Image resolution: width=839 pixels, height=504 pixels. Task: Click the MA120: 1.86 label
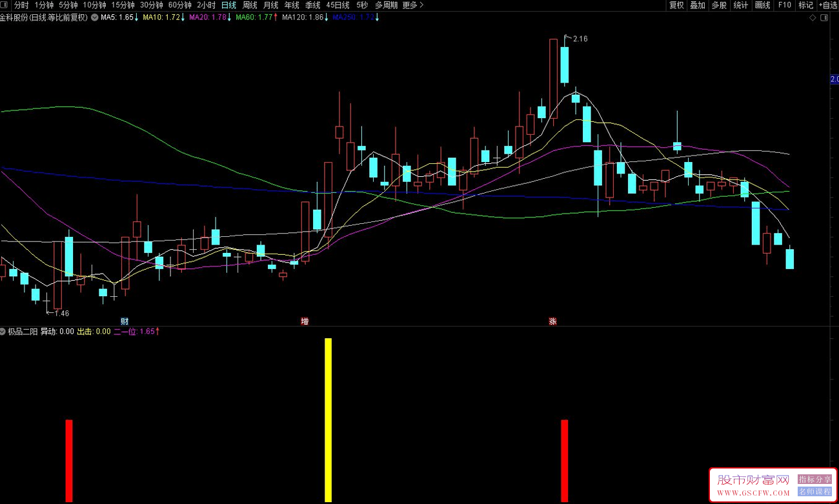point(305,17)
